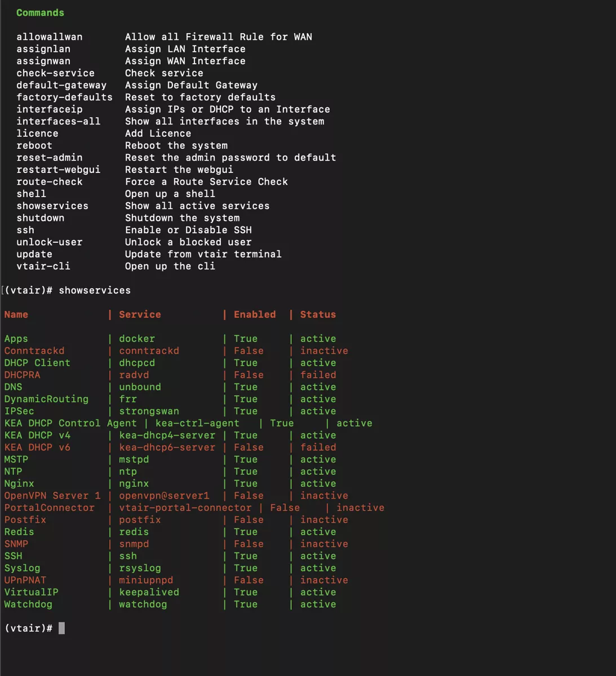
Task: Click the restart-webgui command
Action: click(x=58, y=169)
